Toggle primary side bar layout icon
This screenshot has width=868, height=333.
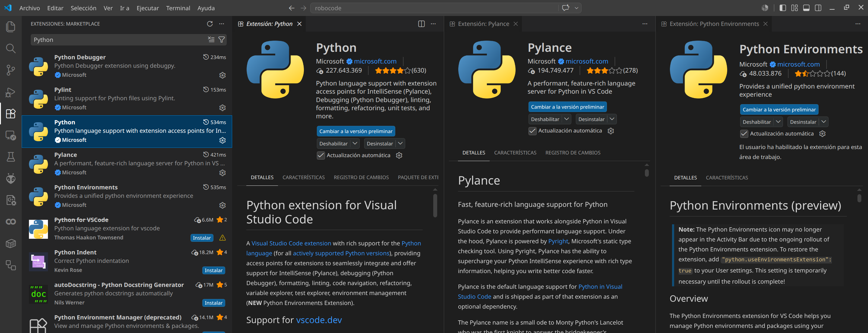[783, 8]
